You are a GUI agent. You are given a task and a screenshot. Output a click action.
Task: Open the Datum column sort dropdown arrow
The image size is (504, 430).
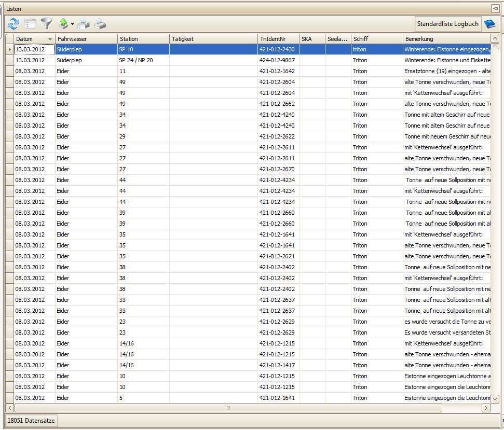[x=50, y=39]
